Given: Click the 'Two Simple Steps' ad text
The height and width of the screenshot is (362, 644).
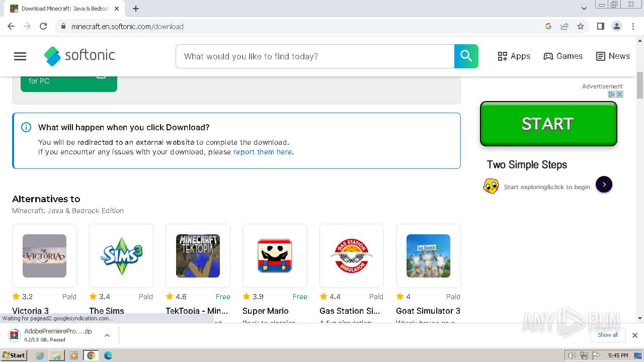Looking at the screenshot, I should click(x=527, y=165).
